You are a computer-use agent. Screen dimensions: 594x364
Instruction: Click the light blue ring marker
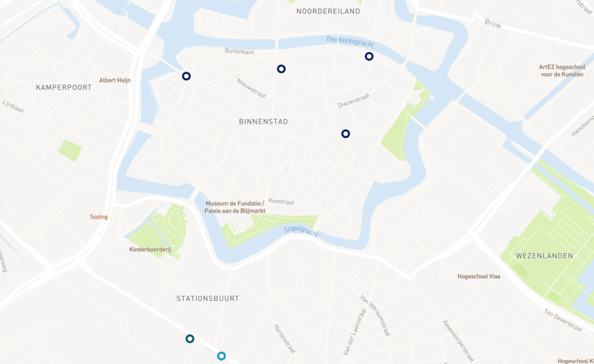tap(221, 356)
